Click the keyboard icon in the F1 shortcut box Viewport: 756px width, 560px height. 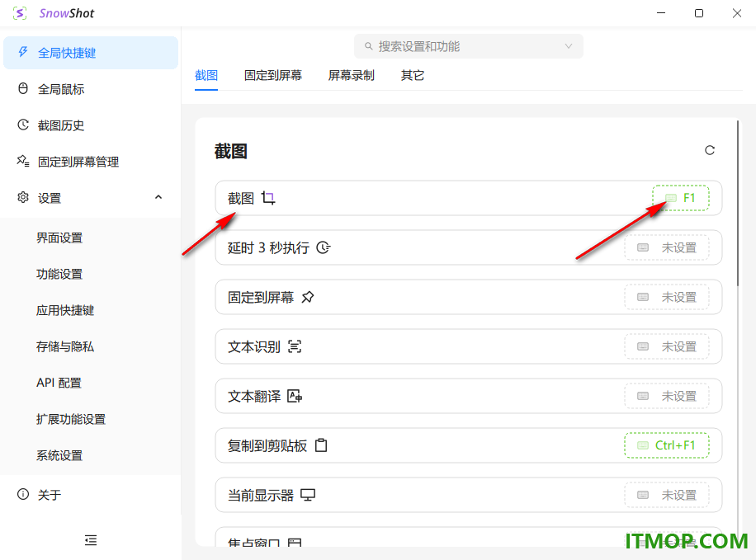671,198
